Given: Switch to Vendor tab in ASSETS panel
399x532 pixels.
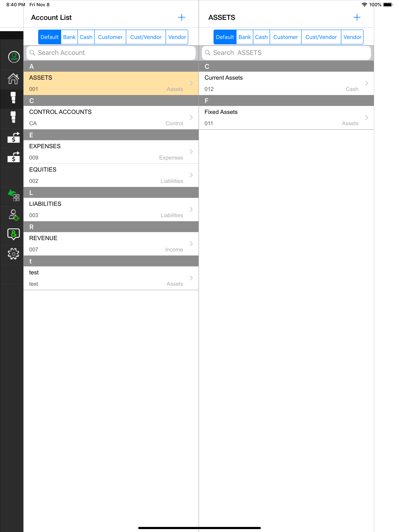Looking at the screenshot, I should pyautogui.click(x=352, y=37).
